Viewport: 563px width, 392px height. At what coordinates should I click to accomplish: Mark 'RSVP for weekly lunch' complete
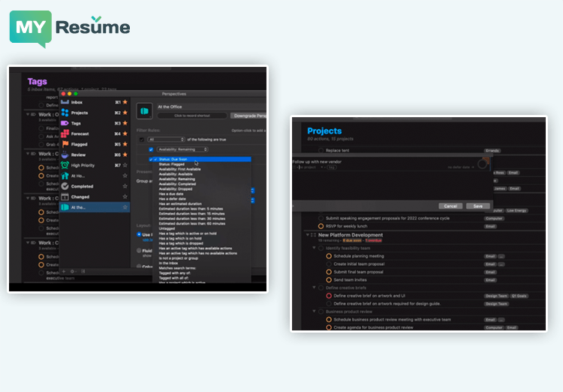(321, 225)
